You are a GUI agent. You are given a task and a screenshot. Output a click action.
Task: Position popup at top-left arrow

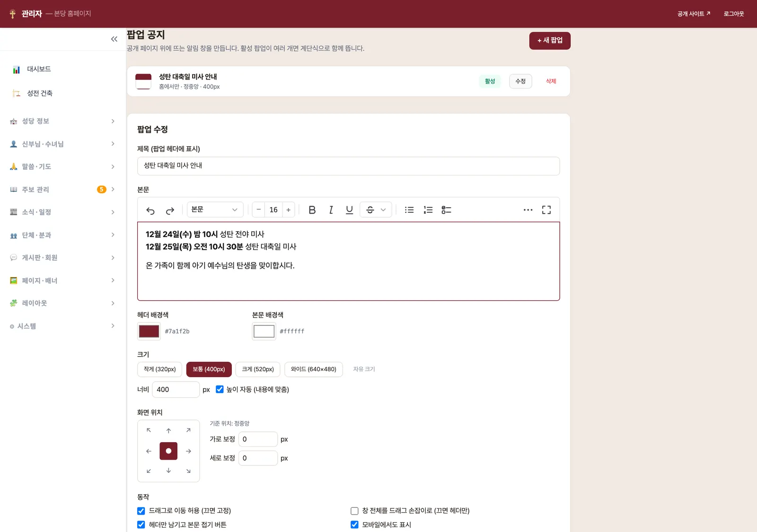point(149,430)
